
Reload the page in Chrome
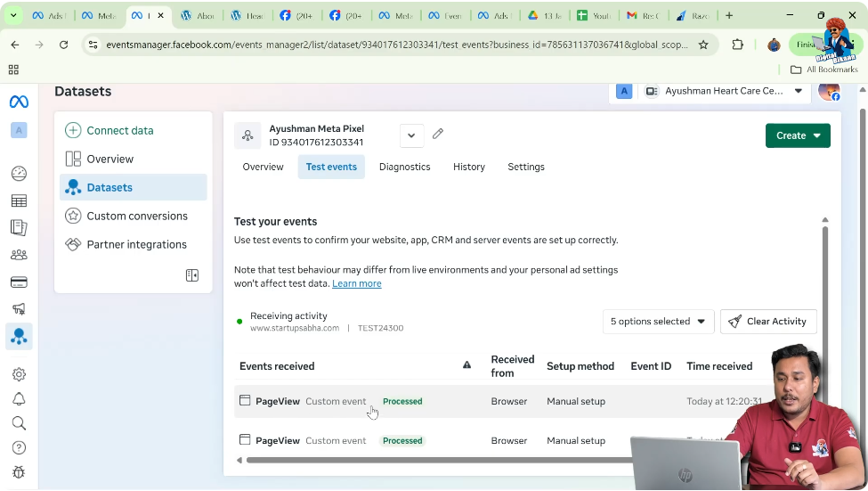click(64, 45)
